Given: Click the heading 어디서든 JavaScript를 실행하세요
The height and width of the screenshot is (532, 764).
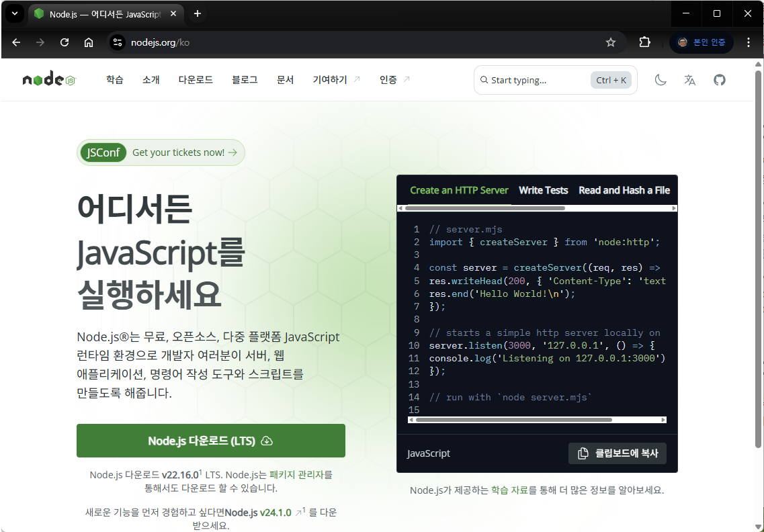Looking at the screenshot, I should tap(161, 251).
